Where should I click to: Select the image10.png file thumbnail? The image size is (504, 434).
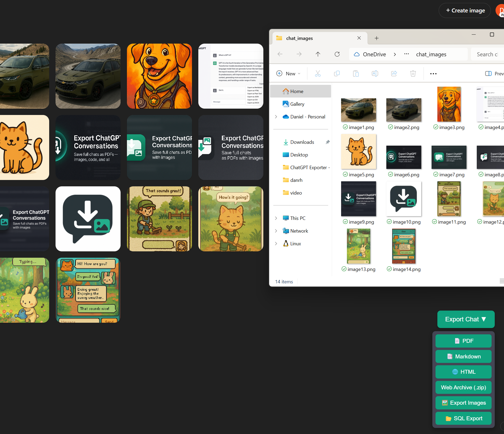pyautogui.click(x=404, y=199)
